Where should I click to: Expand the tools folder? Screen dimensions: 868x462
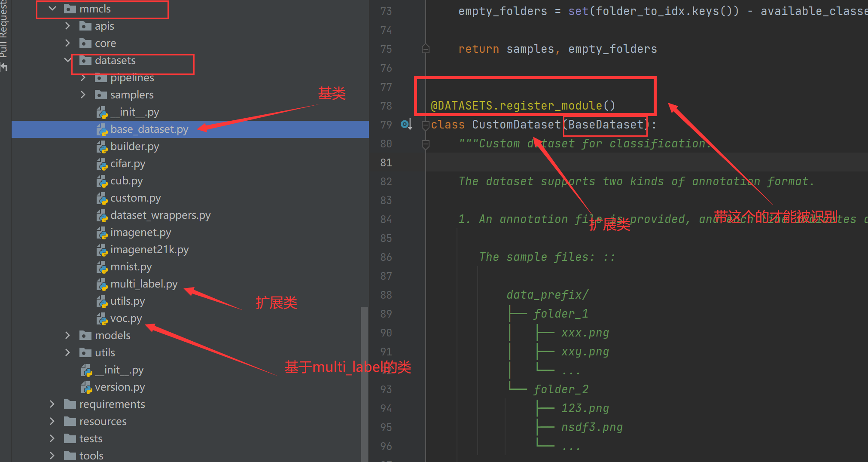52,456
